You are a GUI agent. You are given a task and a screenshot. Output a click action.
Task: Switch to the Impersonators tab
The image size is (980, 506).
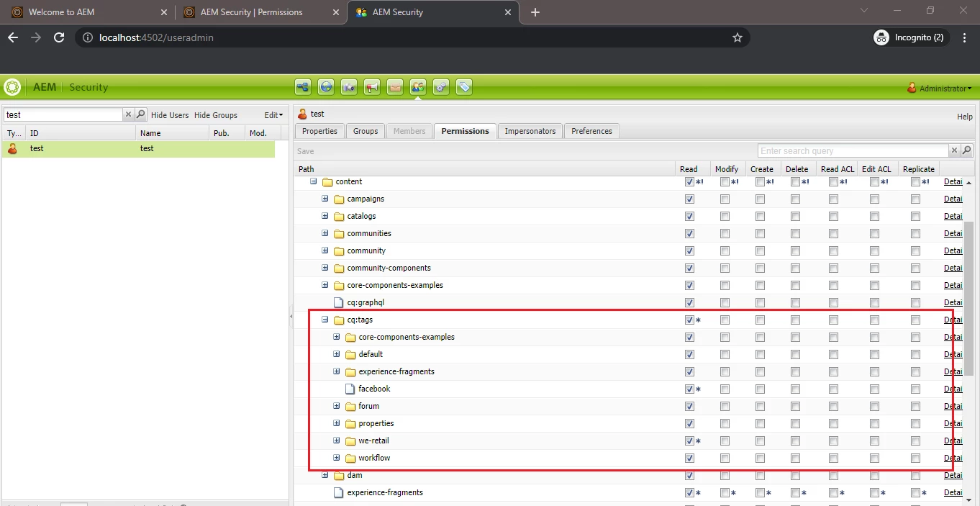[530, 131]
